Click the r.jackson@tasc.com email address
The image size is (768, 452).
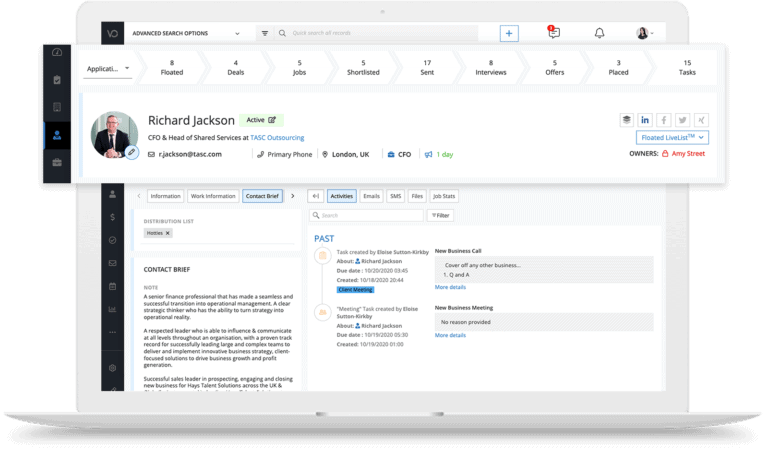pos(190,154)
